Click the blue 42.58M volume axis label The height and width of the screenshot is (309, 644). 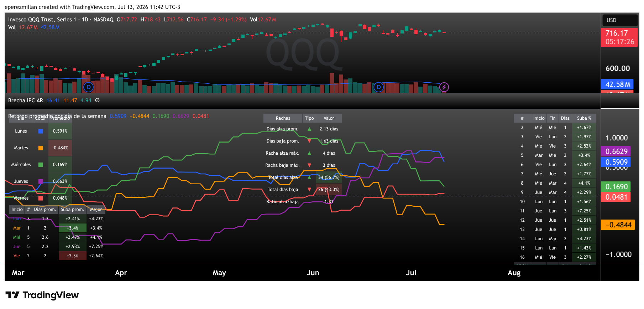point(617,84)
